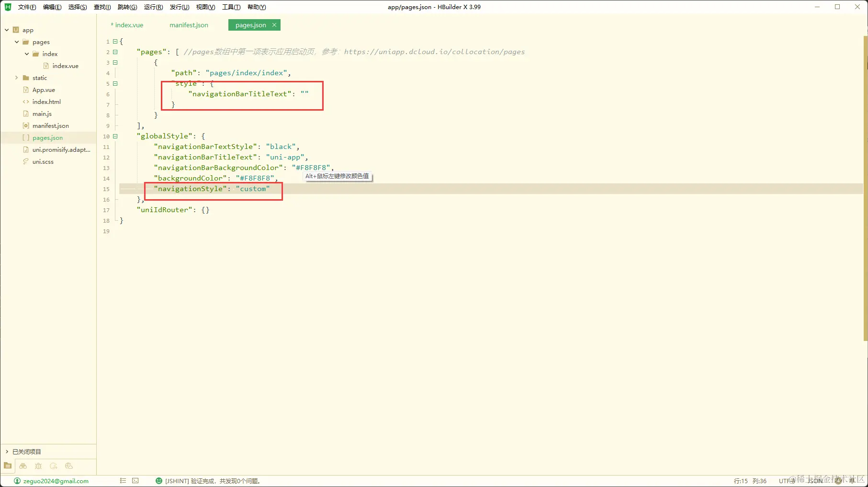Click the line 行:15 indicator
Viewport: 868px width, 487px height.
coord(741,481)
